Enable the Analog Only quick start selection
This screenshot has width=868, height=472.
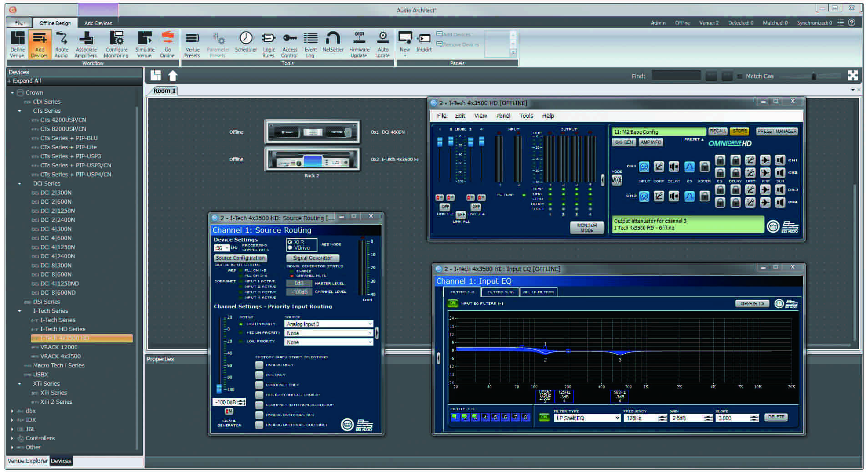[x=259, y=365]
